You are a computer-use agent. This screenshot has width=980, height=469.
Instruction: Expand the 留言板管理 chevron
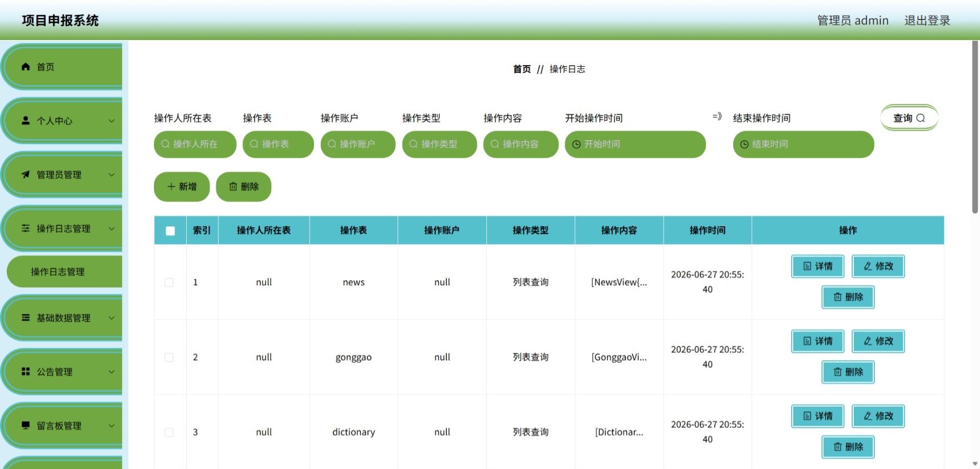point(111,426)
